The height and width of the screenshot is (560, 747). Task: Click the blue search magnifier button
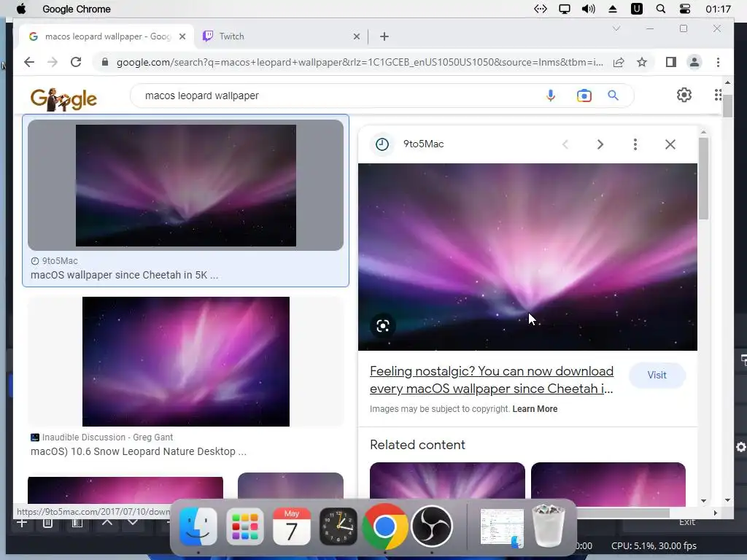coord(613,96)
